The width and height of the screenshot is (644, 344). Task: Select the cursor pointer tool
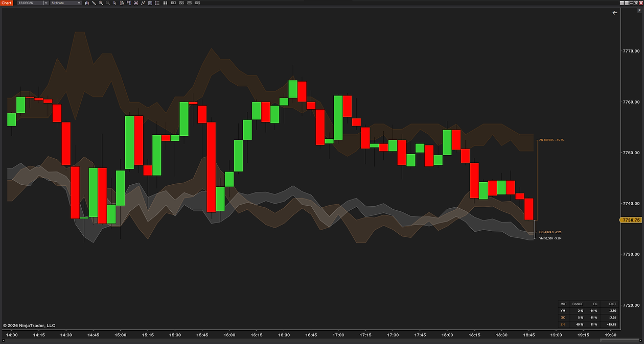pyautogui.click(x=114, y=3)
